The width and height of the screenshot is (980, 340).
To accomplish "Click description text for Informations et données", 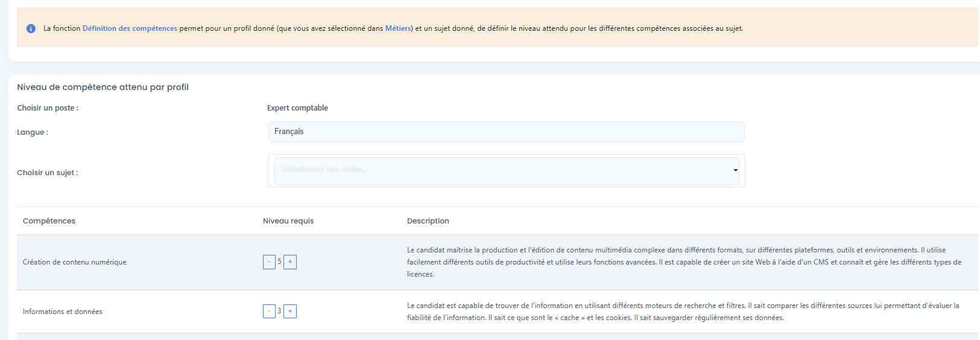I will [683, 312].
